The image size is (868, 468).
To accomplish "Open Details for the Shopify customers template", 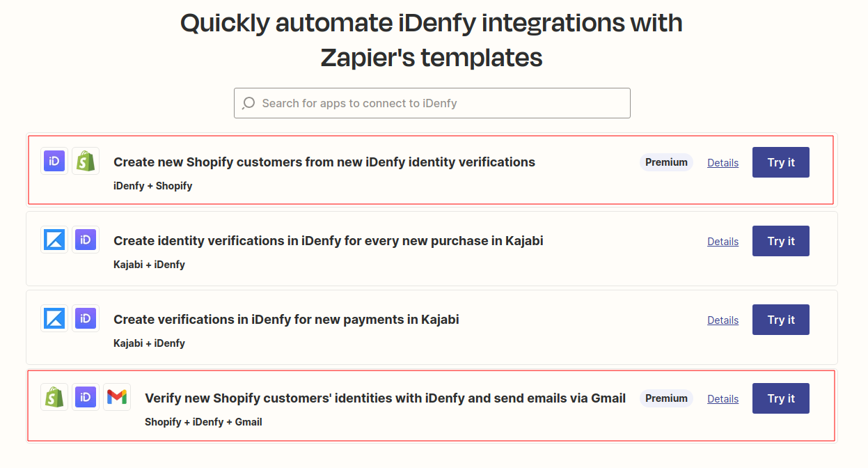I will click(723, 162).
